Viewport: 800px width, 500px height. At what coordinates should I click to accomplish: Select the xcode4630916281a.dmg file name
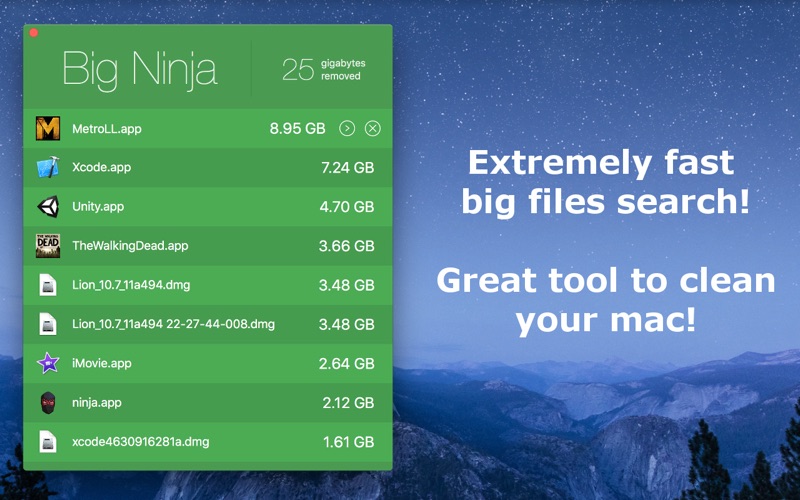[x=140, y=441]
